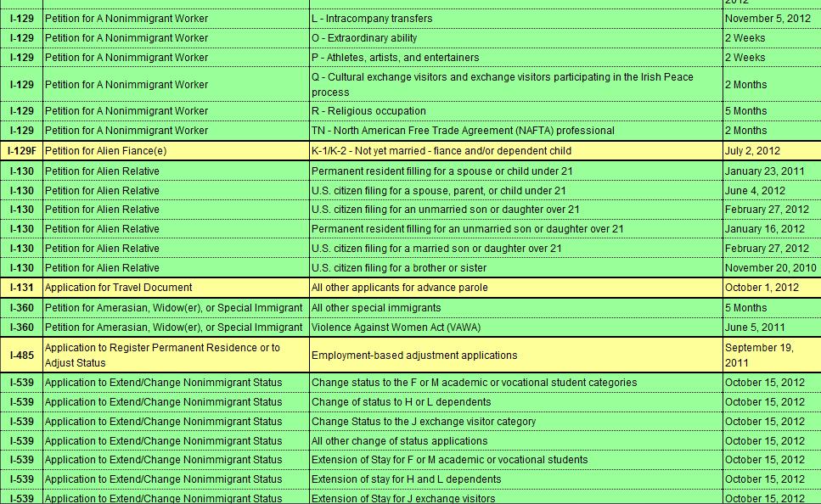Select the K-1/K-2 fiance description cell

pyautogui.click(x=515, y=151)
